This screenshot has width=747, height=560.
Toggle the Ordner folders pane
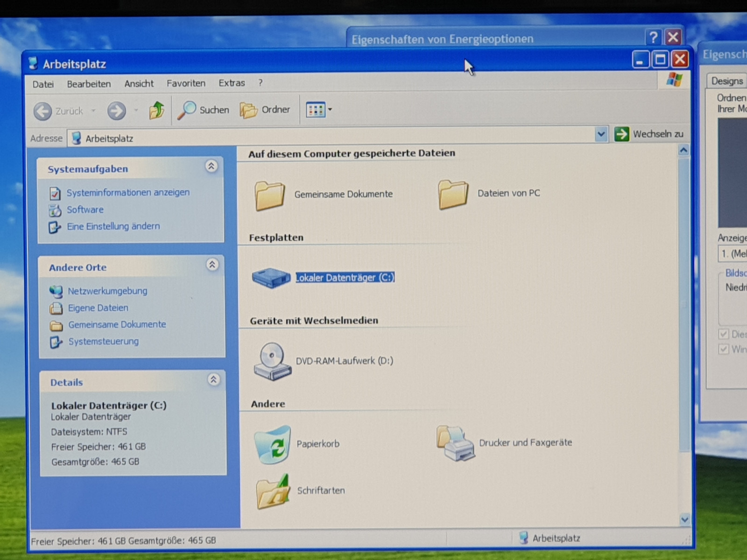click(265, 110)
